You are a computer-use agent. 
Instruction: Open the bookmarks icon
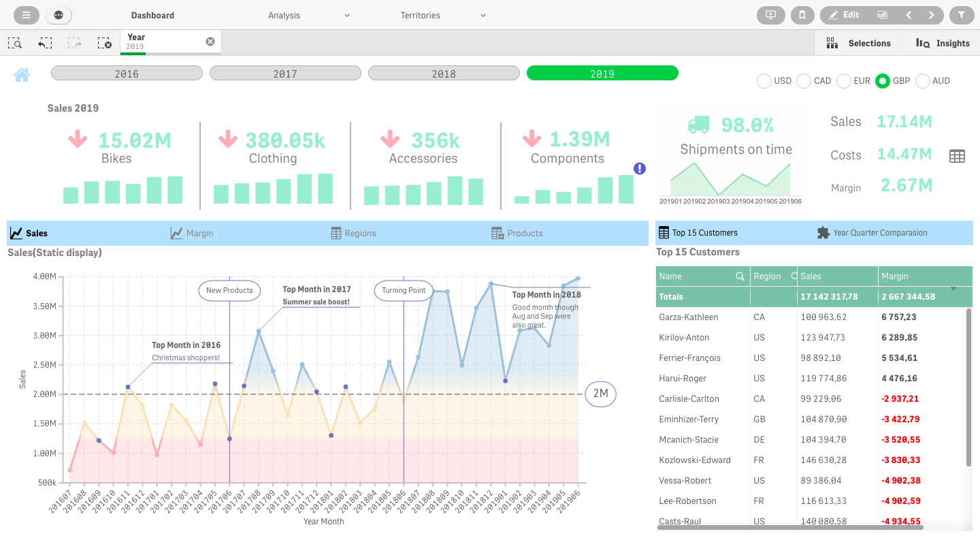(x=802, y=15)
